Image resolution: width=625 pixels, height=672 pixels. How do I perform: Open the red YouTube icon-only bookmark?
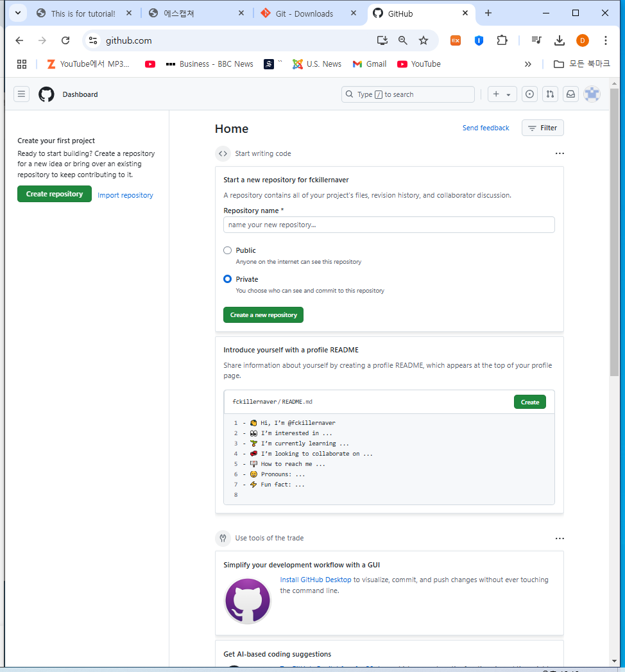coord(150,64)
